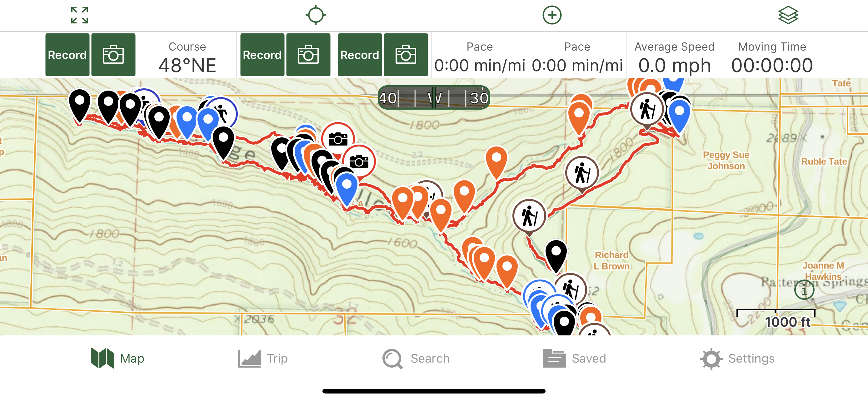
Task: Tap the leftmost green Record button
Action: [x=67, y=55]
